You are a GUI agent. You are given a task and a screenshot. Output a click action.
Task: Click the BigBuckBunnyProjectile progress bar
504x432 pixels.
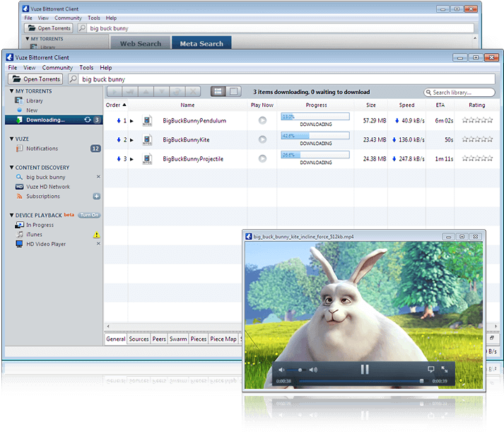point(315,155)
